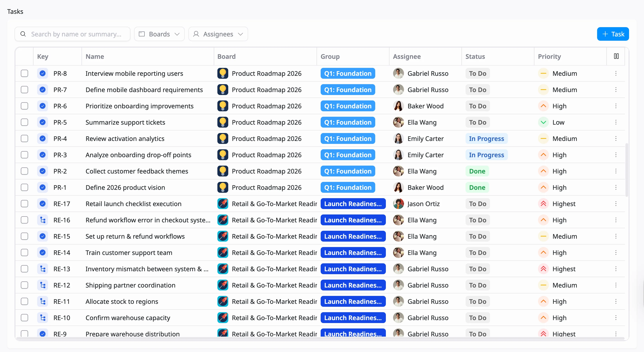Click Ella Wang's avatar in PR-2 row
Screen dimensions: 644x352
[398, 171]
